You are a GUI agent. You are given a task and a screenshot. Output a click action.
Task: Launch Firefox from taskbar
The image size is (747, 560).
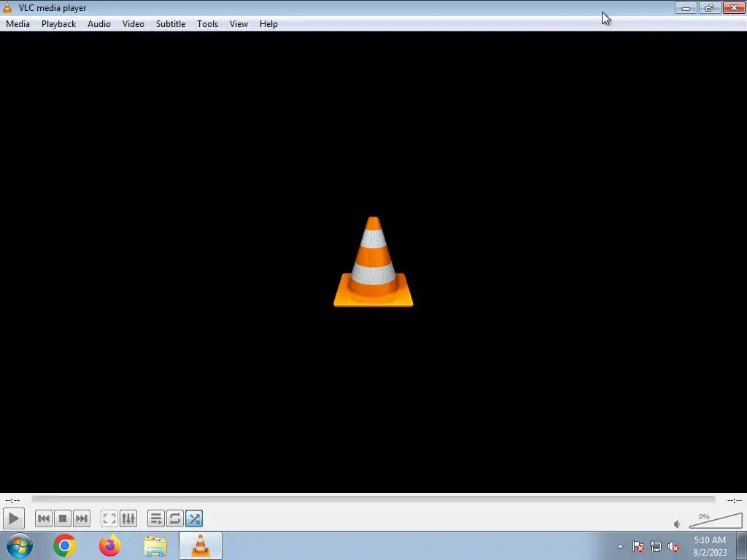point(110,545)
